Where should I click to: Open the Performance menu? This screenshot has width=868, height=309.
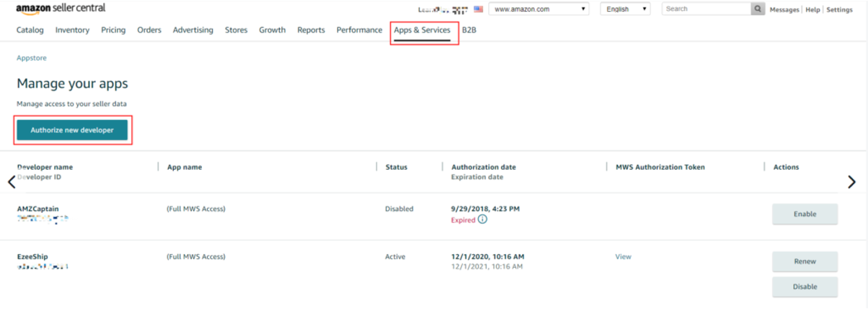359,30
